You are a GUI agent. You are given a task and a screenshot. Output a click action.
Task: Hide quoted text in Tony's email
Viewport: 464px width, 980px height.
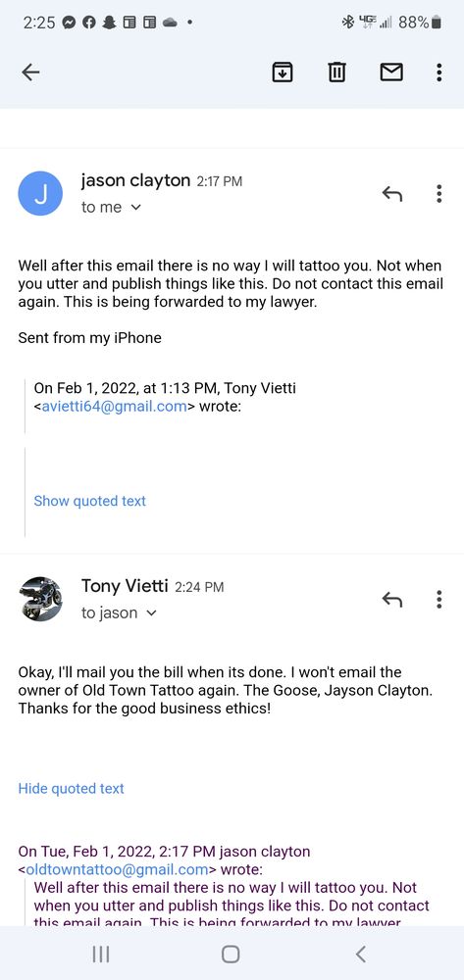(71, 788)
